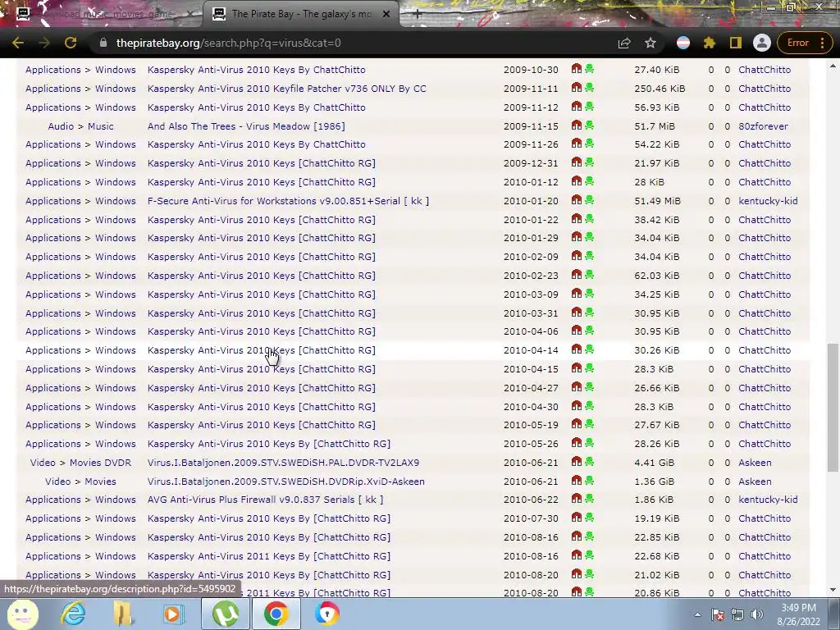Image resolution: width=840 pixels, height=630 pixels.
Task: Click magnet icon for AVG Anti-Virus row
Action: point(577,499)
